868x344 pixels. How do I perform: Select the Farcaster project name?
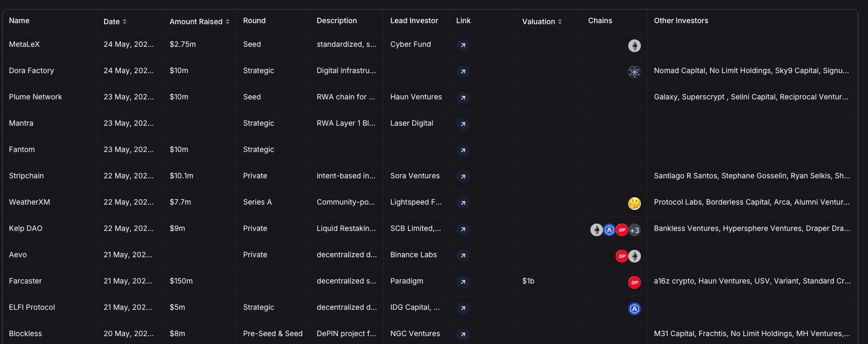click(25, 281)
